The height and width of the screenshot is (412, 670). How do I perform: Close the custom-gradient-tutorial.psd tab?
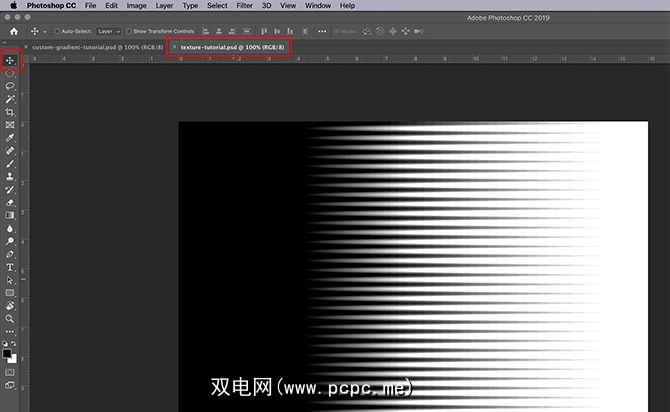pos(26,47)
